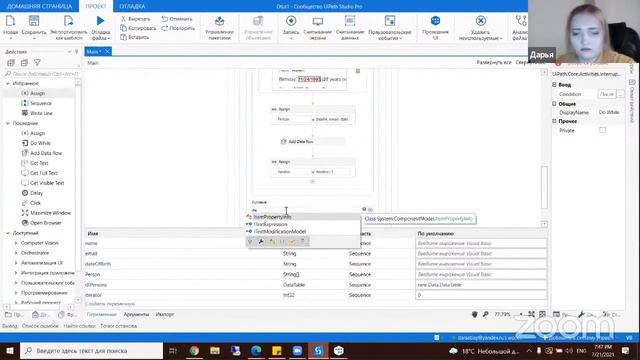Viewport: 640px width, 360px height.
Task: Open UI Explorer (Проводник UI) icon
Action: coord(435,21)
